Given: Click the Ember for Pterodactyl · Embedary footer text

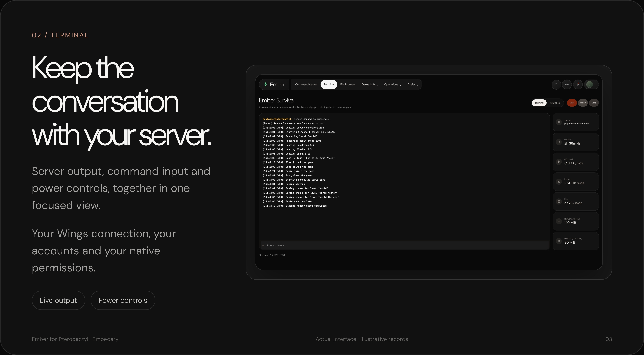Looking at the screenshot, I should tap(75, 339).
